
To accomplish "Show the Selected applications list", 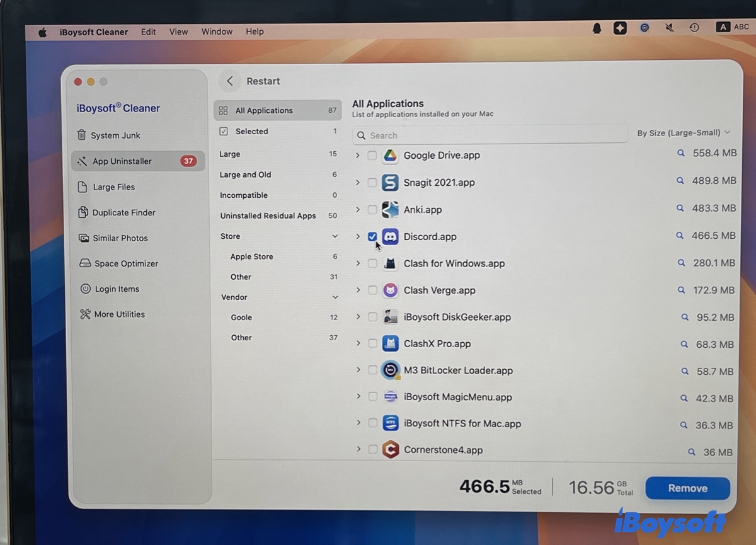I will [x=278, y=132].
